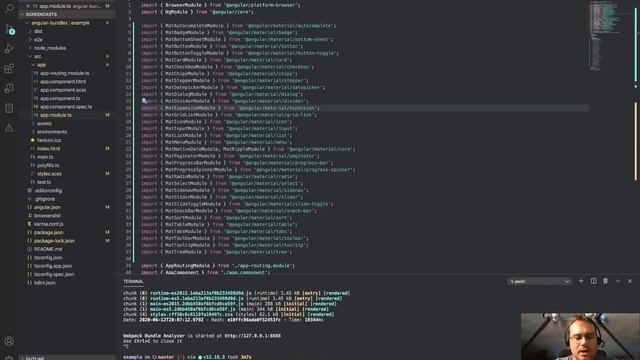Switch to the TERMINAL panel tab
Viewport: 640px width, 360px height.
point(133,281)
